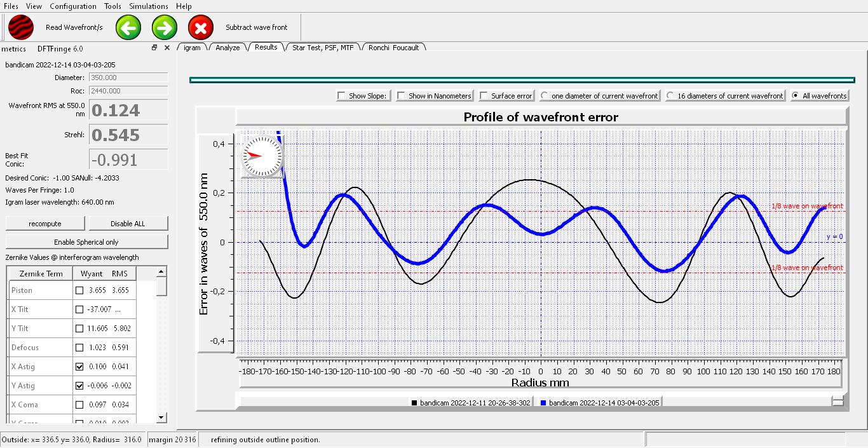Close the metrics panel with X icon
Screen dimensions: 868x448
point(167,48)
